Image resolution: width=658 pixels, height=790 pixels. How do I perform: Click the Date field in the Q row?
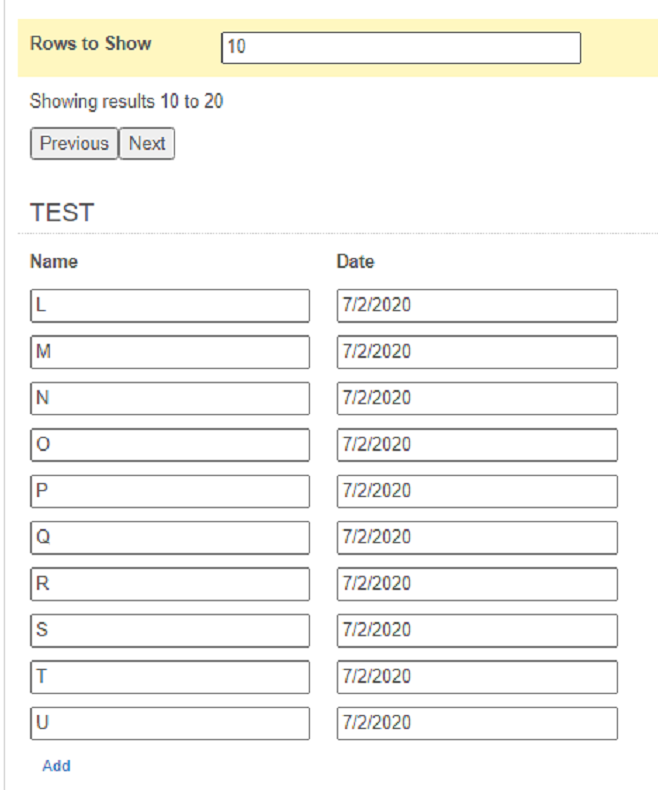pos(477,538)
